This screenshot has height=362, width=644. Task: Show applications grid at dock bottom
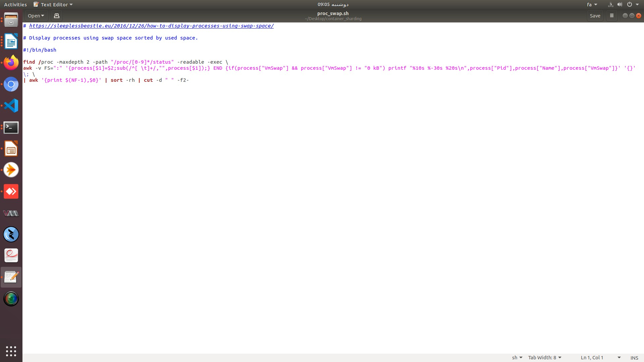[x=11, y=351]
